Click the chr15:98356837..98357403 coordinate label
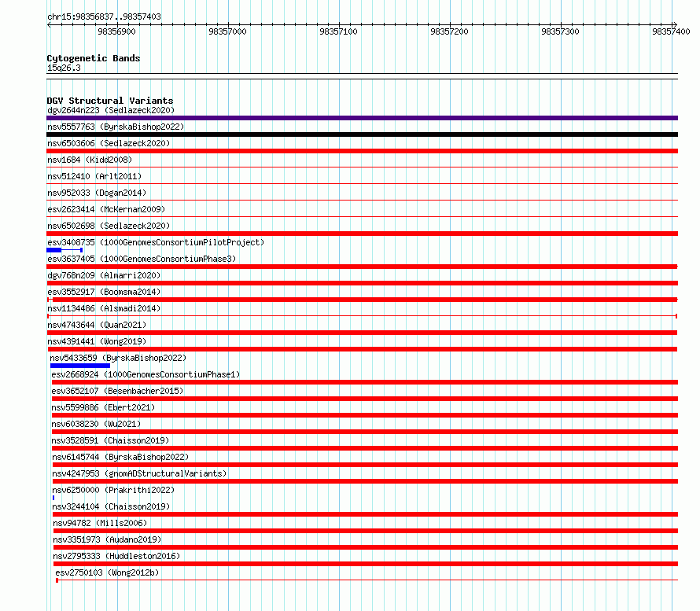Screen dimensions: 700x611 [104, 17]
